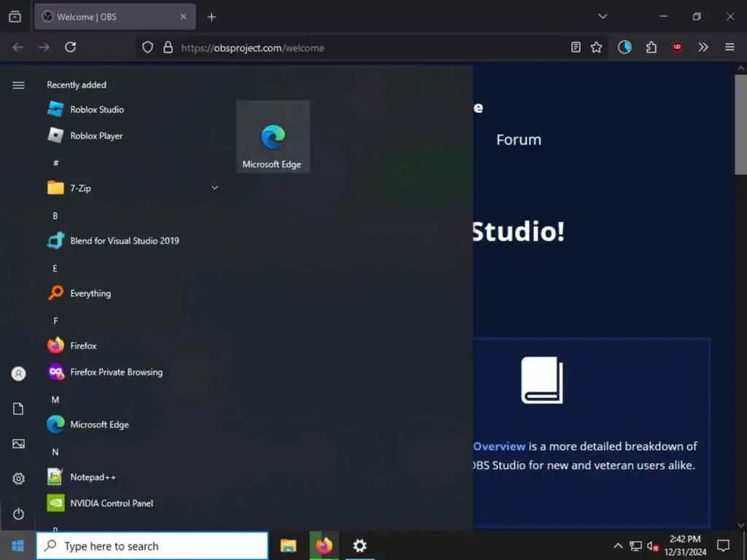Image resolution: width=747 pixels, height=560 pixels.
Task: Open Pictures from Start sidebar
Action: 18,444
